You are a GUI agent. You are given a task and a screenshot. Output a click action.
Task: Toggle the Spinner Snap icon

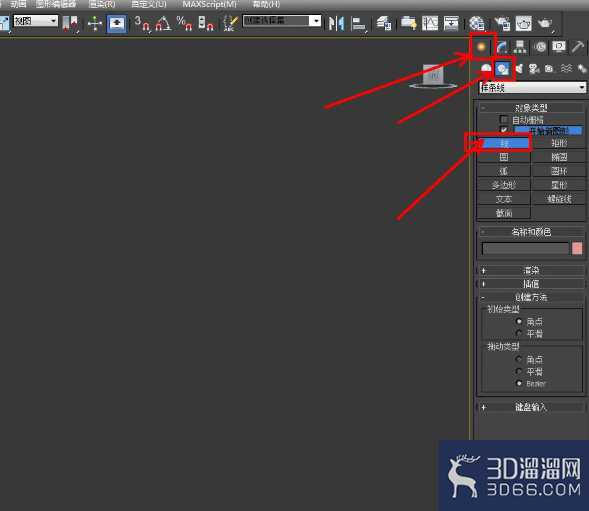point(205,23)
